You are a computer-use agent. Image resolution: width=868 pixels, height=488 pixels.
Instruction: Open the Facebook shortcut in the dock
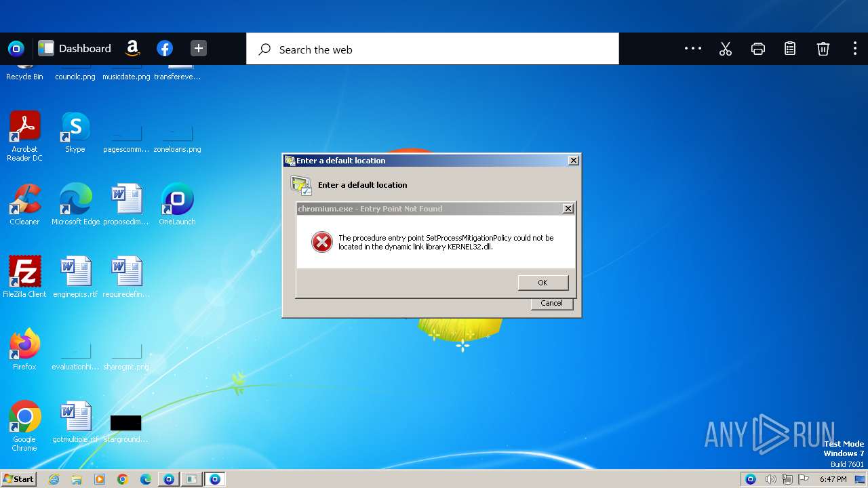pos(165,48)
